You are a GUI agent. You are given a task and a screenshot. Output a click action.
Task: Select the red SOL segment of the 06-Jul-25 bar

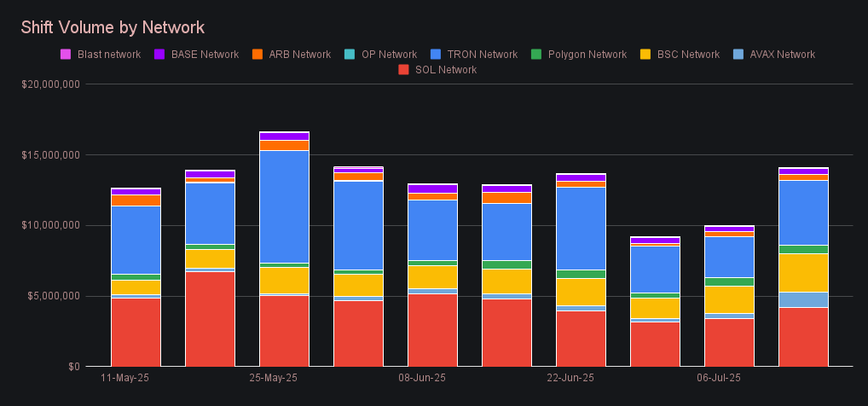(729, 342)
